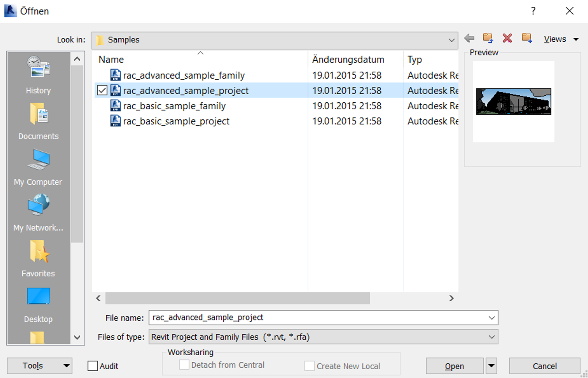Sort by the Typ column header
588x378 pixels.
click(x=431, y=59)
